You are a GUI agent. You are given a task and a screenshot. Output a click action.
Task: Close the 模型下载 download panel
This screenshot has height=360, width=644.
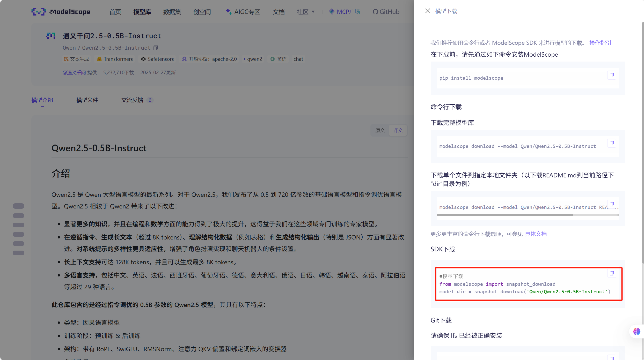427,11
